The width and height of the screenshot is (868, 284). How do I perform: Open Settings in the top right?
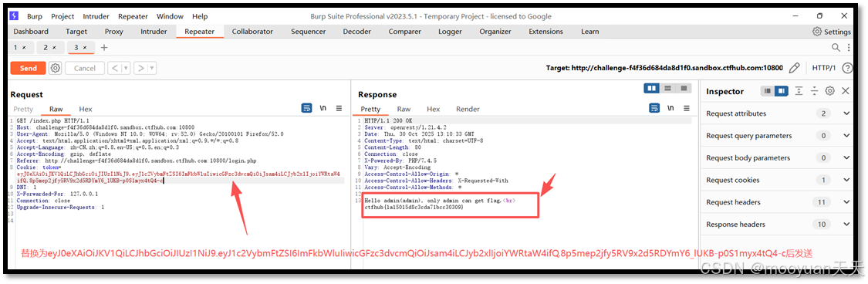click(832, 32)
